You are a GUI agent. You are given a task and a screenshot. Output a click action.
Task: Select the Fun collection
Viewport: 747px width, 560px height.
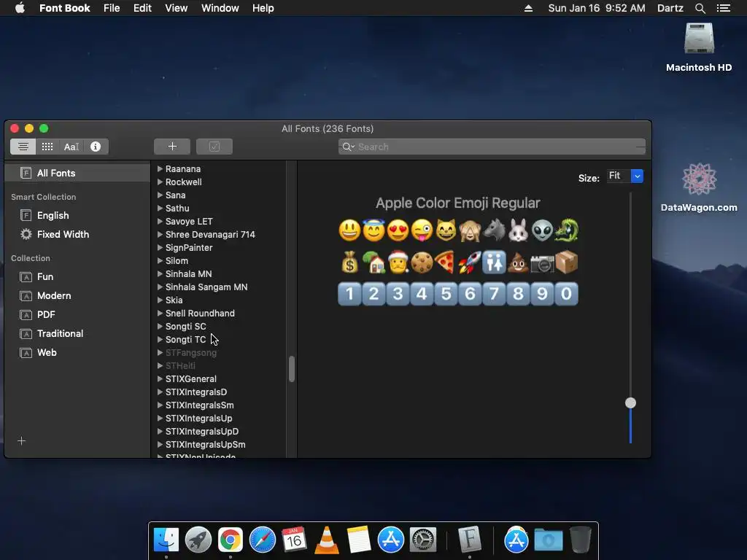[x=45, y=276]
